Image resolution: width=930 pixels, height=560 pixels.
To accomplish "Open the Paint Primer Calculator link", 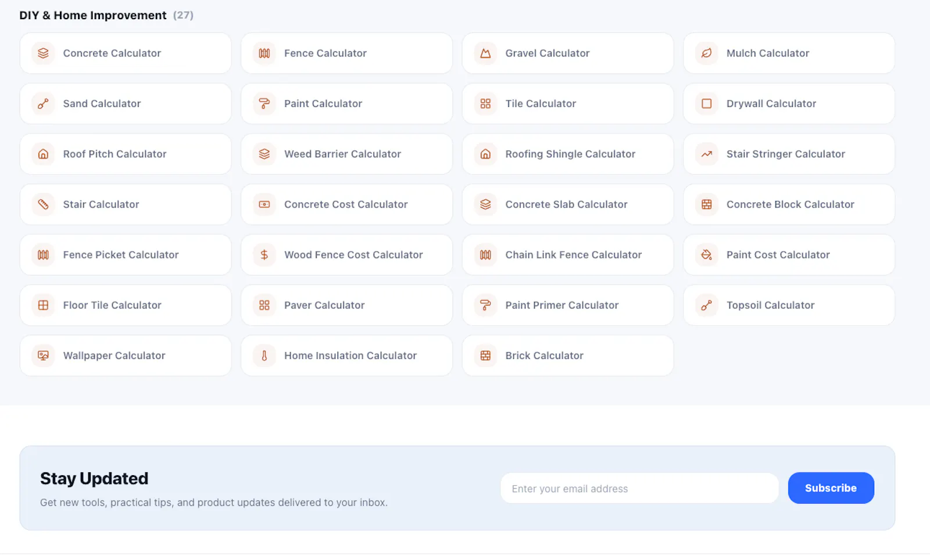I will [568, 306].
